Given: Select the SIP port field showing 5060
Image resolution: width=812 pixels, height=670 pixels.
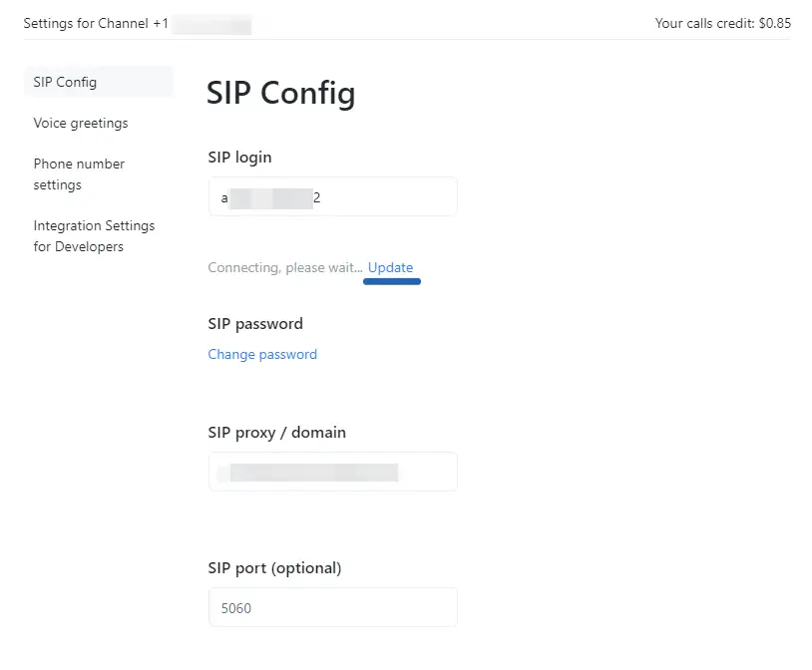Looking at the screenshot, I should coord(332,607).
